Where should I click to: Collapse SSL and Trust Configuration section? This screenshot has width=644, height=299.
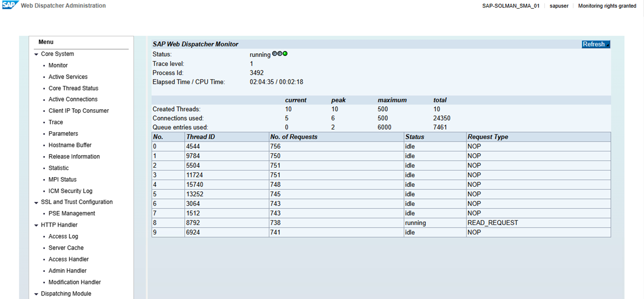click(x=36, y=202)
